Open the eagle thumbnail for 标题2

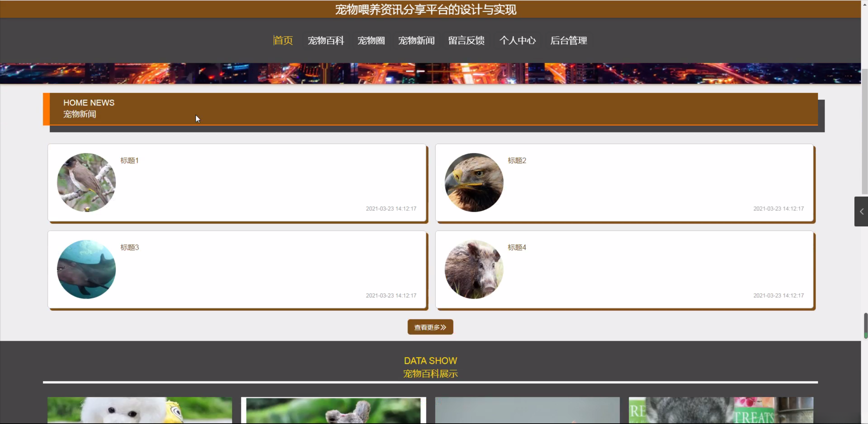click(474, 182)
